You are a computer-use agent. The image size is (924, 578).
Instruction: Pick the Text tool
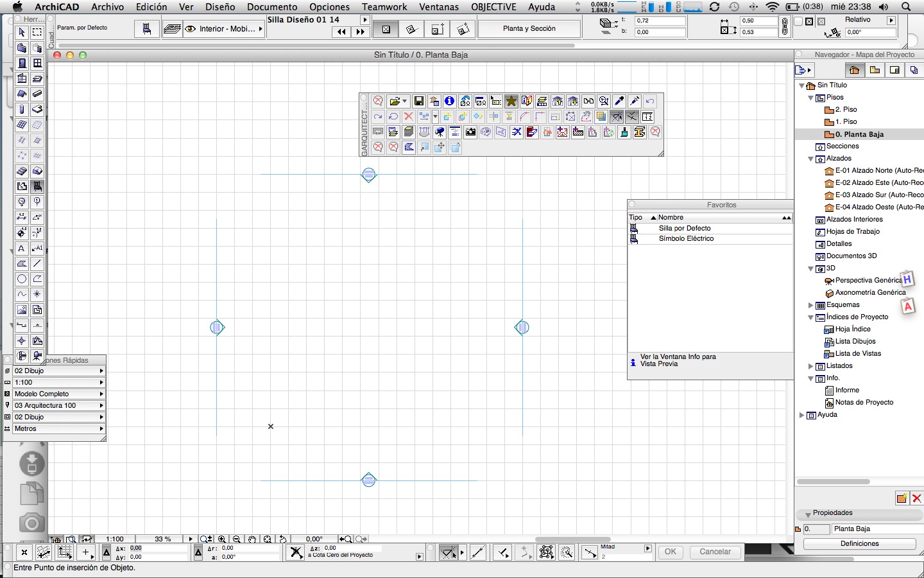(22, 248)
